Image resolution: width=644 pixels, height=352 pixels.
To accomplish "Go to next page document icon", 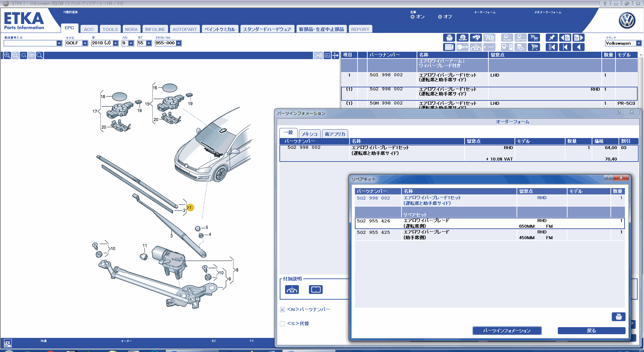I will coord(579,38).
